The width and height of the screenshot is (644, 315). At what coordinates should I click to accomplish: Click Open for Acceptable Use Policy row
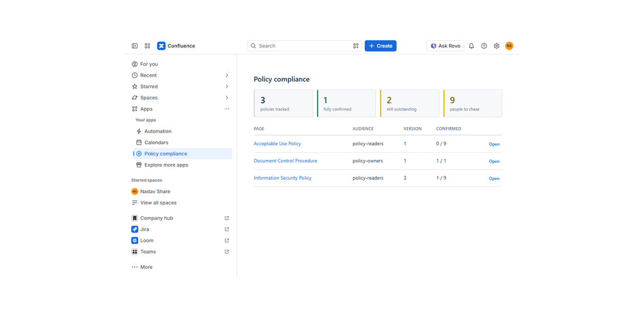(x=494, y=144)
